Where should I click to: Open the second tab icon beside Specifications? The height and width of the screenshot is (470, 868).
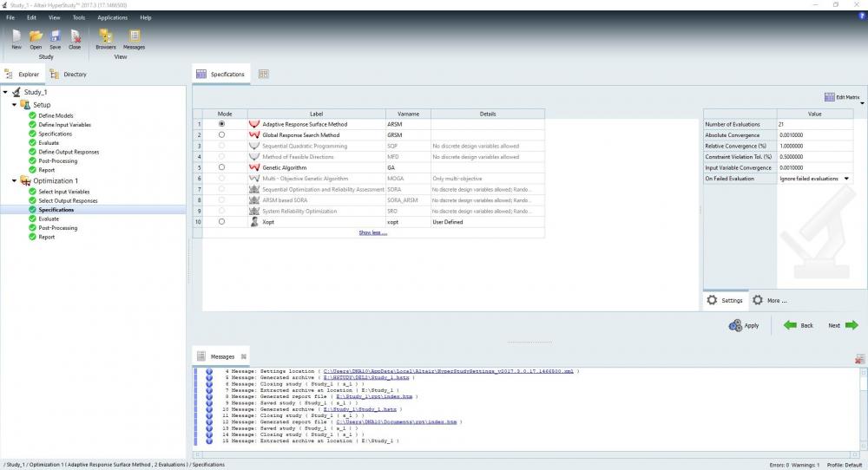tap(264, 74)
